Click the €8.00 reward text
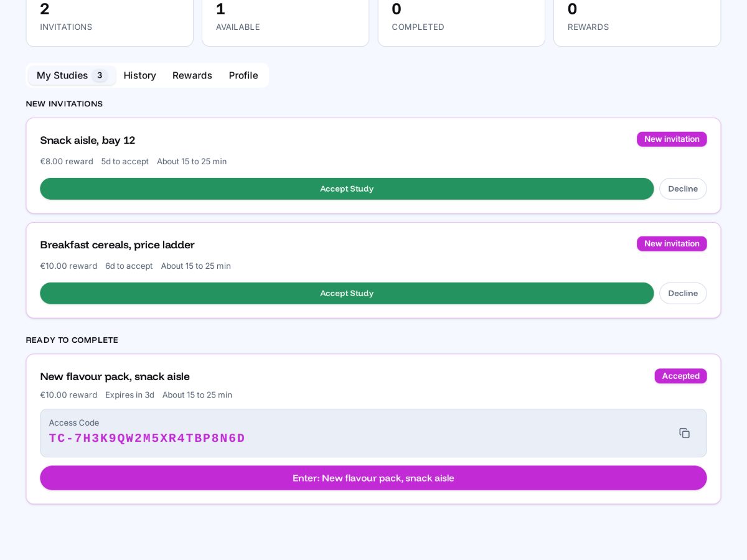This screenshot has width=747, height=560. point(67,161)
